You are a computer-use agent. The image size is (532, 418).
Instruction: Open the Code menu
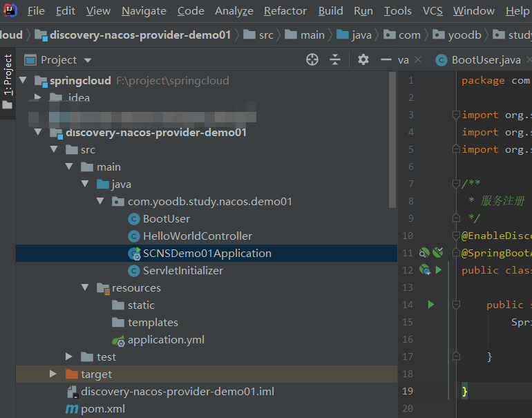(x=191, y=11)
